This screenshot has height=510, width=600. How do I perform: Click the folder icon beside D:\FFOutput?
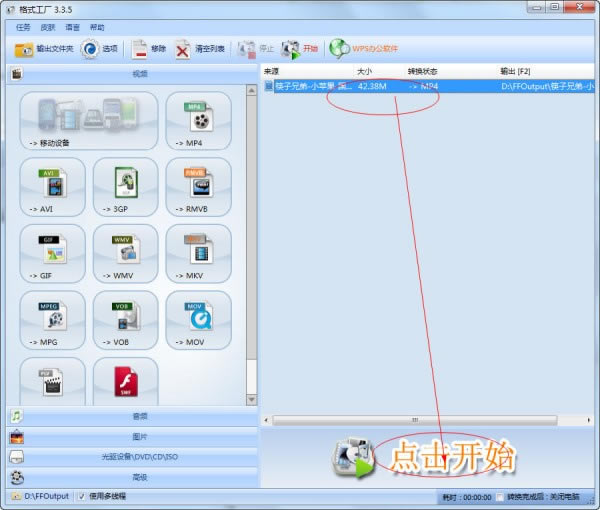(16, 496)
